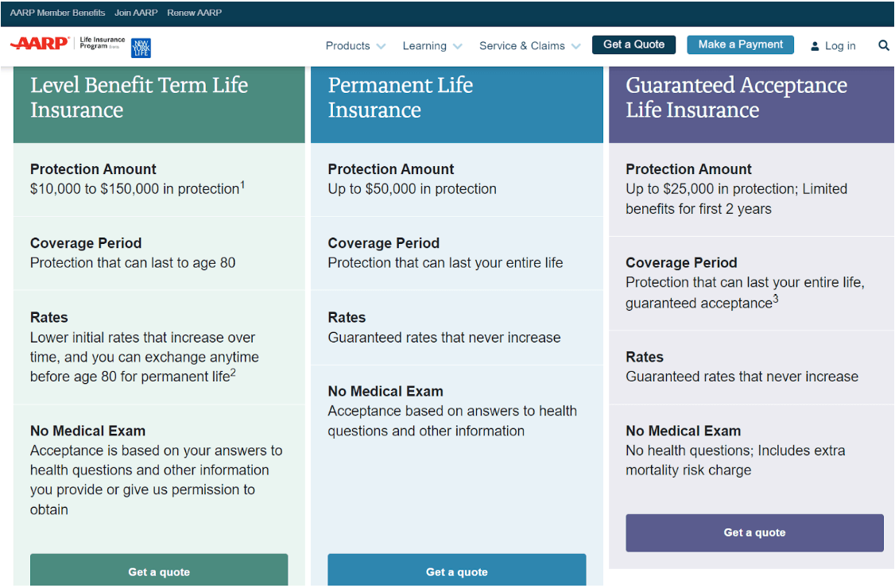Open the search magnifier icon

(x=883, y=45)
